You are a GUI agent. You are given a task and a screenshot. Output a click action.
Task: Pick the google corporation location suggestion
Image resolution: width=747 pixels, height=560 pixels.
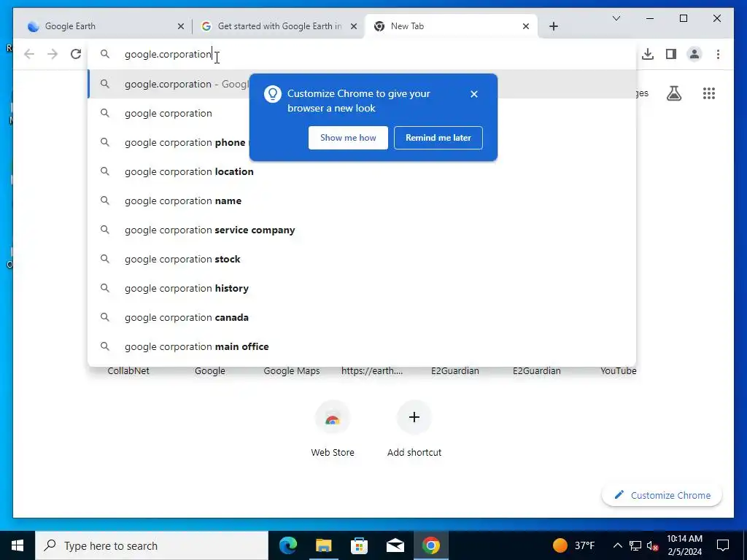362,171
